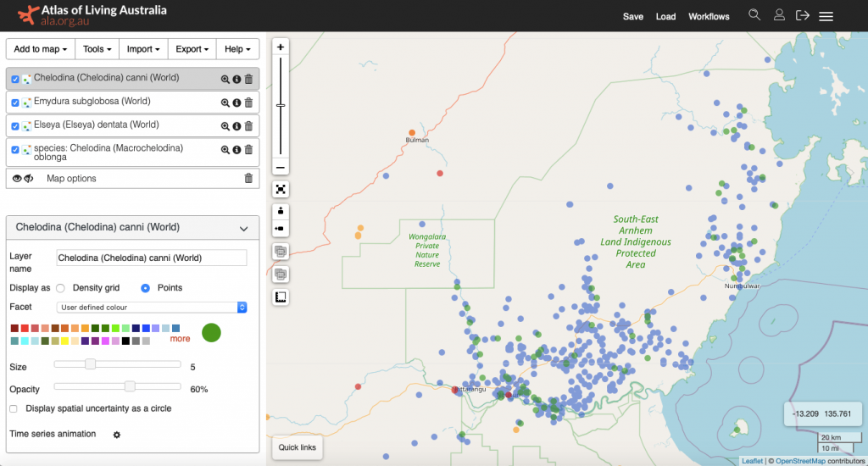Zoom to Chelodina canni layer extent

point(225,79)
